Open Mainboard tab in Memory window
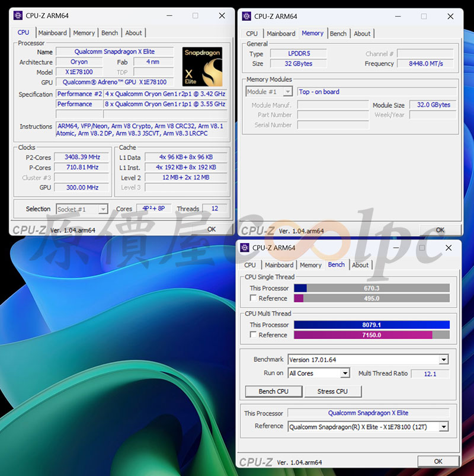 point(281,34)
